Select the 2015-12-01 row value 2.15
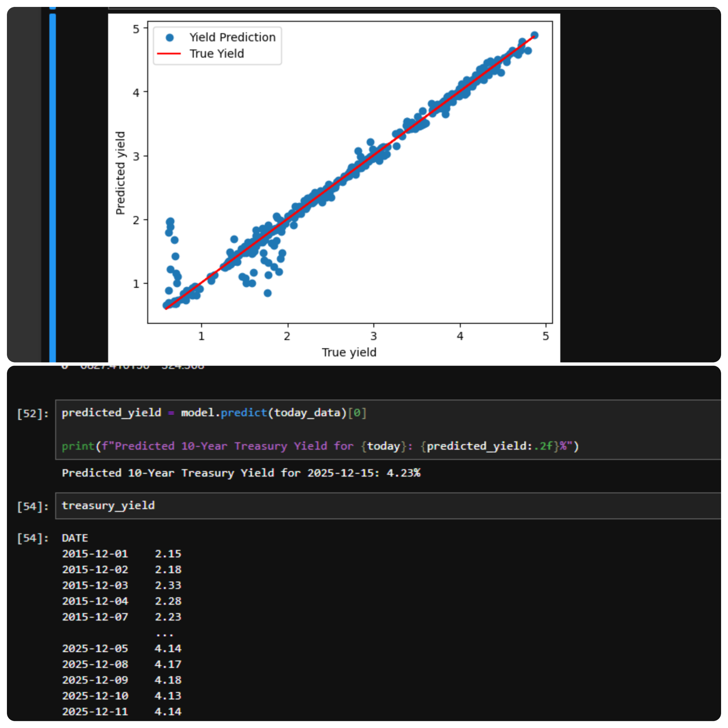The image size is (728, 728). [168, 554]
